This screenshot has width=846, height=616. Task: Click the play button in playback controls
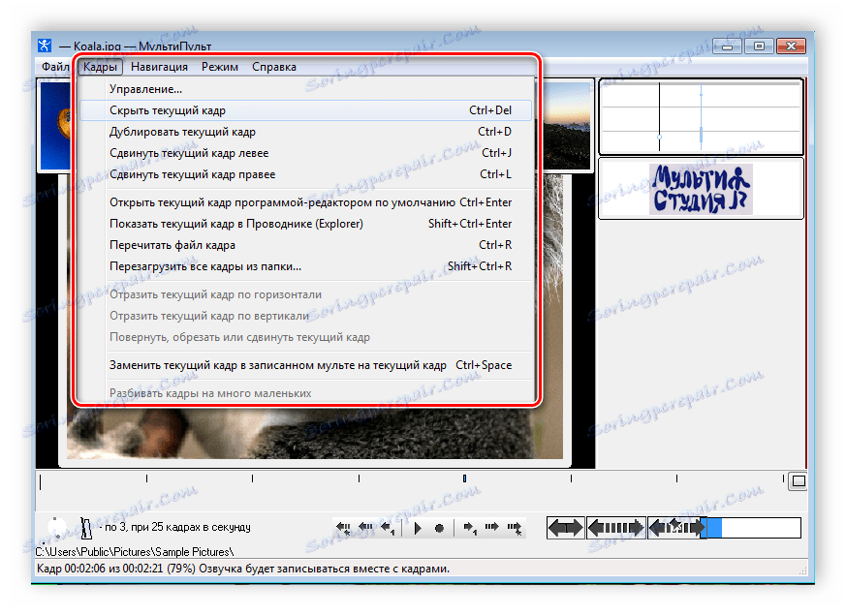point(418,528)
